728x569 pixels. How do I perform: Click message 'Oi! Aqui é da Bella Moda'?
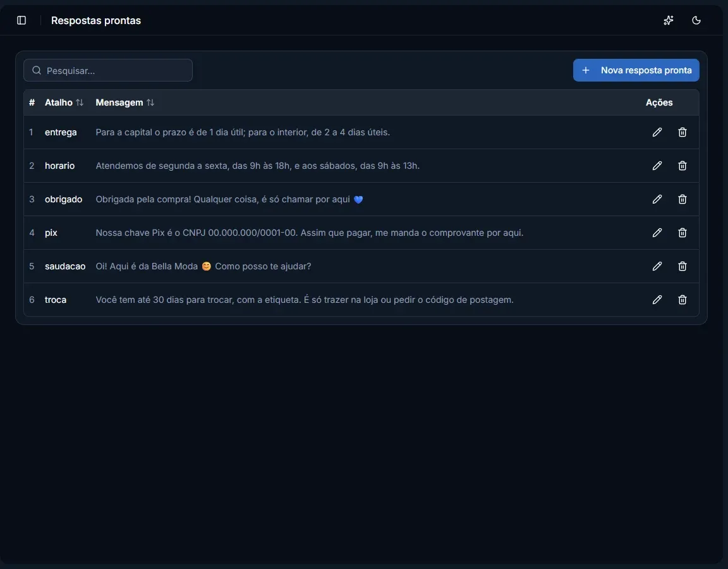[x=203, y=266]
